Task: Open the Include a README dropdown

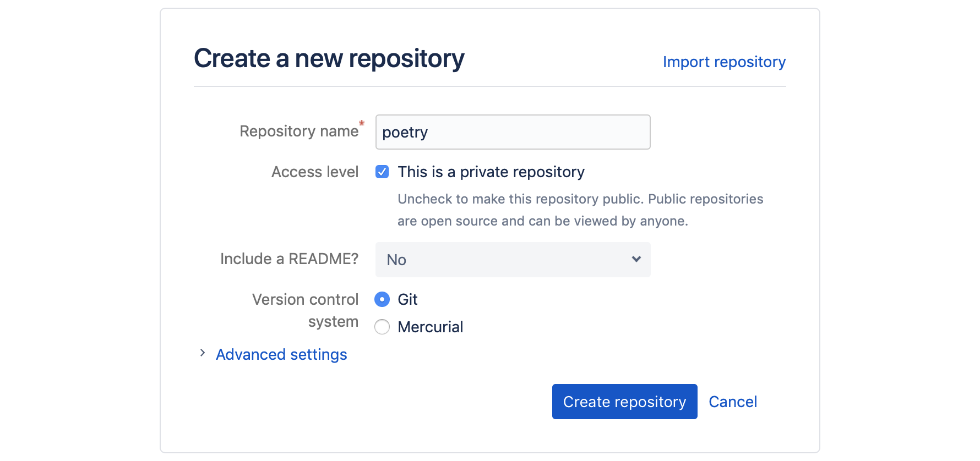Action: [513, 260]
